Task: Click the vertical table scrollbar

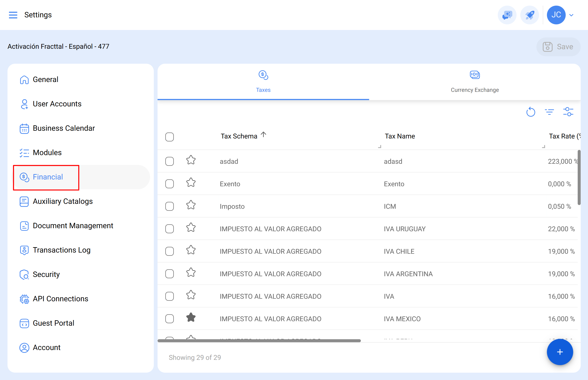Action: tap(579, 177)
